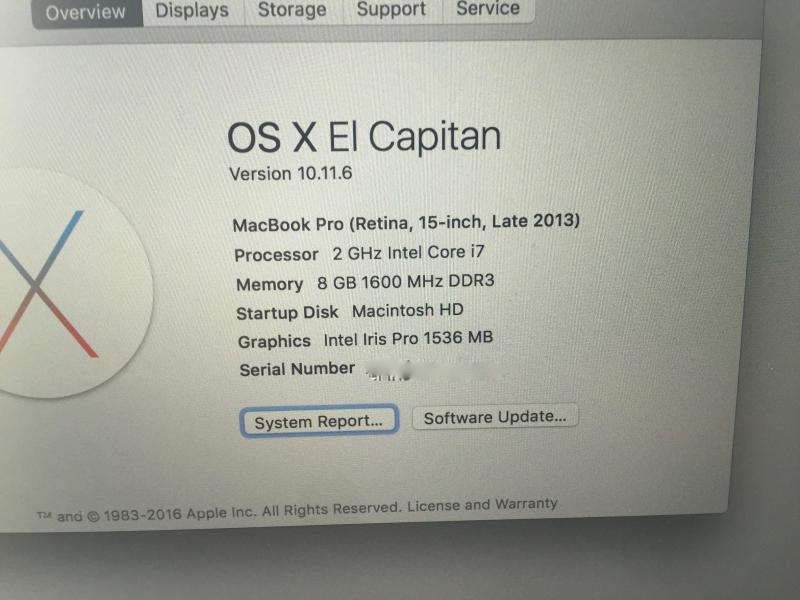Go to the Support tab

391,9
